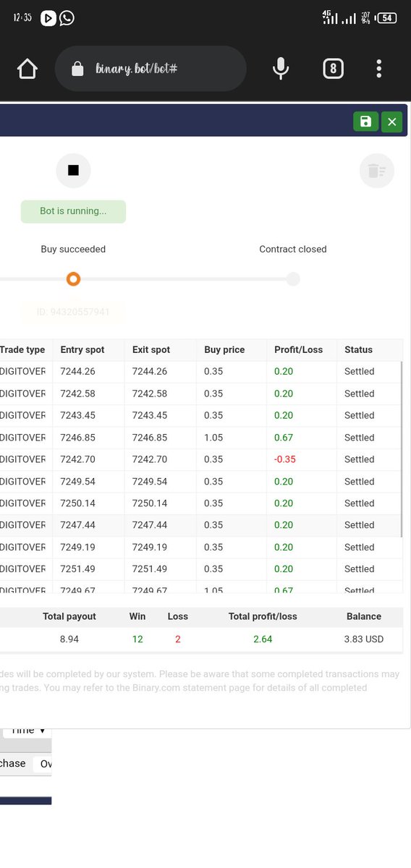Image resolution: width=411 pixels, height=868 pixels.
Task: Click the trades table vertical scrollbar
Action: 402,449
